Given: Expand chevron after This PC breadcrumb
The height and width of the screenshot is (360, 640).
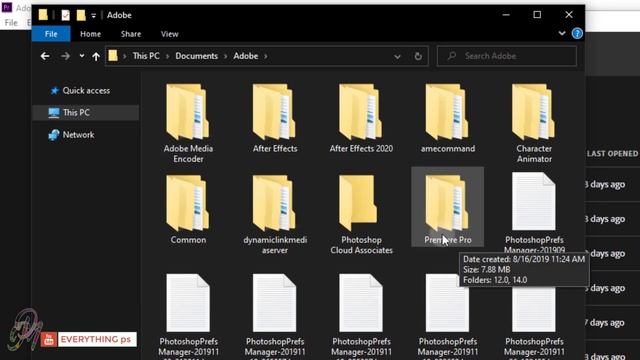Looking at the screenshot, I should [167, 56].
